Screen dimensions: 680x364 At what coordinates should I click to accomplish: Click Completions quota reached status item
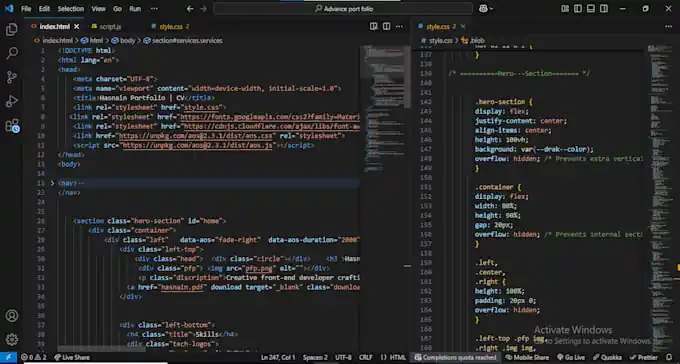coord(455,357)
